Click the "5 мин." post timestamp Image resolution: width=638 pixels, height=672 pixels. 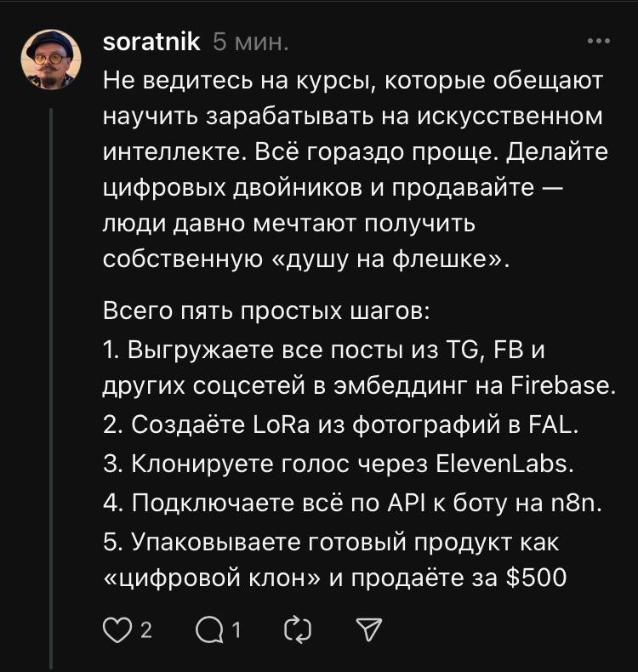(250, 42)
